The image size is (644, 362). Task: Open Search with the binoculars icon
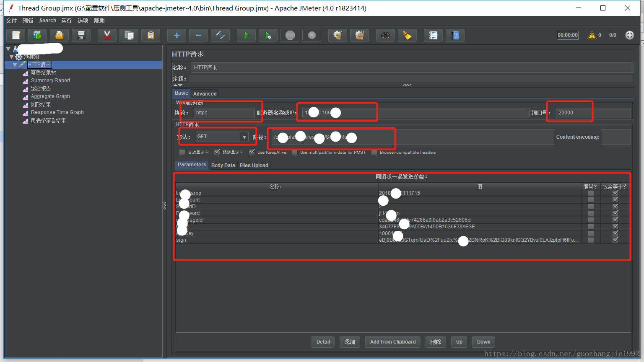[x=386, y=35]
